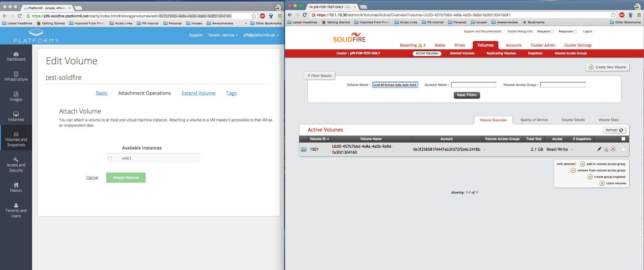Open Deleted Volumes sub-tab
The height and width of the screenshot is (270, 644).
[462, 53]
